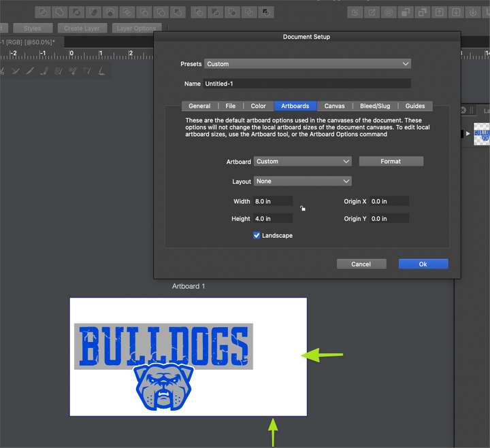Click the box with plus toolbar icon
Viewport: 490px width, 448px height.
(x=456, y=12)
